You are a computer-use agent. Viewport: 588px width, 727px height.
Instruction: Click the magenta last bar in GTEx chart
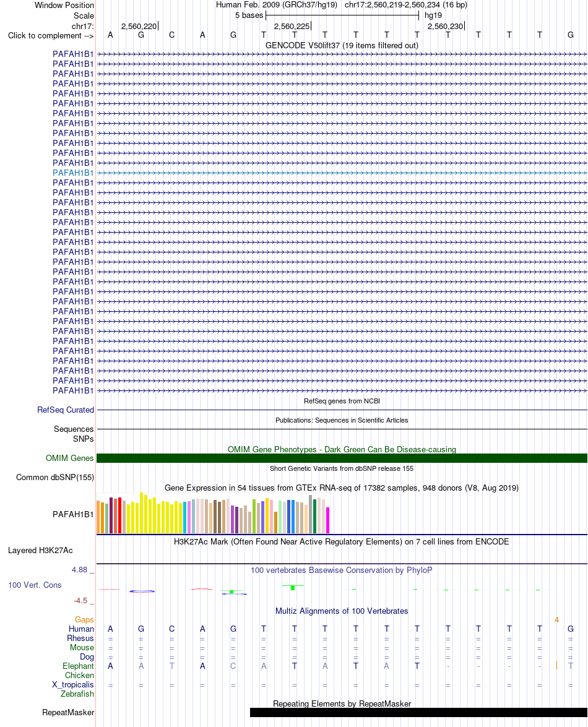(328, 521)
